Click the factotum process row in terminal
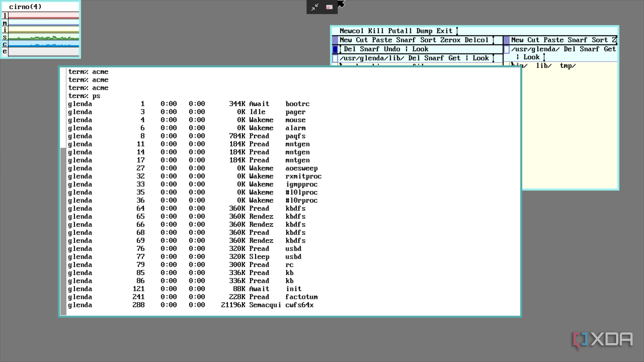Image resolution: width=644 pixels, height=362 pixels. coord(193,297)
